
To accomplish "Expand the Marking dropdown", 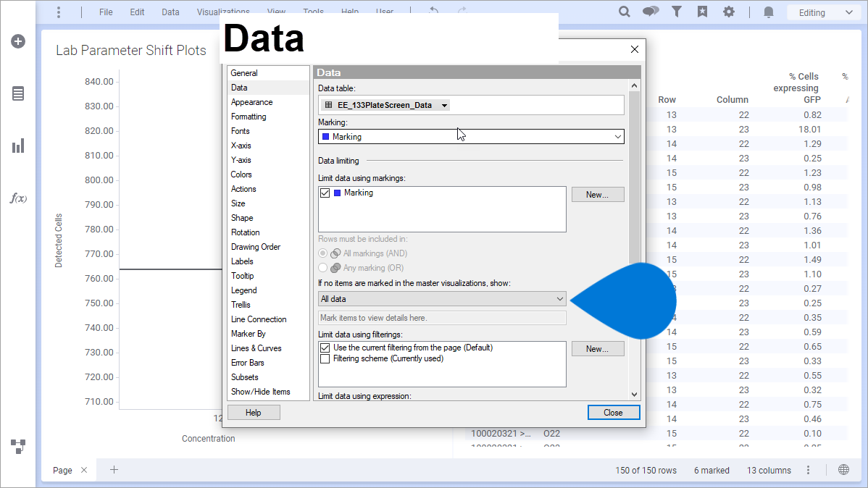I will [471, 137].
